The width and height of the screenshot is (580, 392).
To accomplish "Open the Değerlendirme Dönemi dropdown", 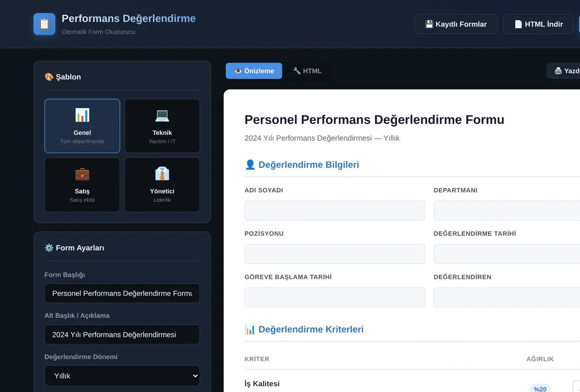I will click(122, 376).
